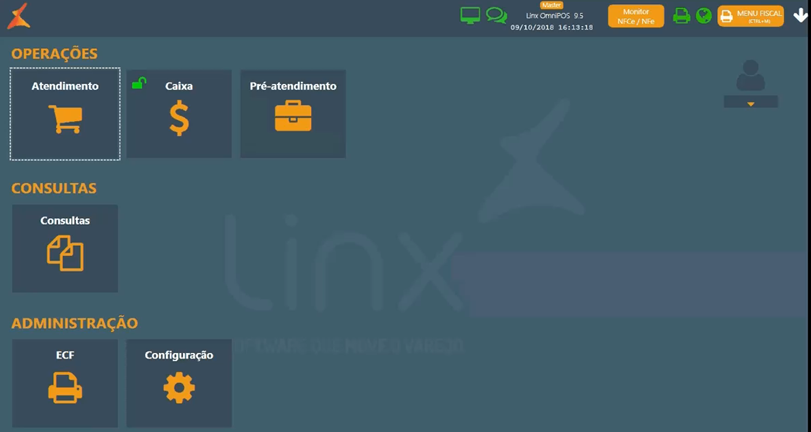Open the Configuração gear tile
811x432 pixels.
[x=179, y=383]
